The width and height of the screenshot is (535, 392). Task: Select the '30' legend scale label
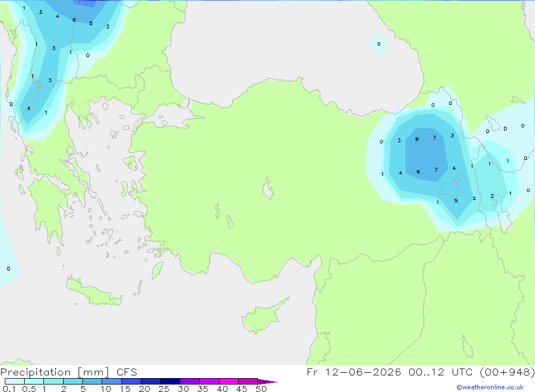(183, 389)
